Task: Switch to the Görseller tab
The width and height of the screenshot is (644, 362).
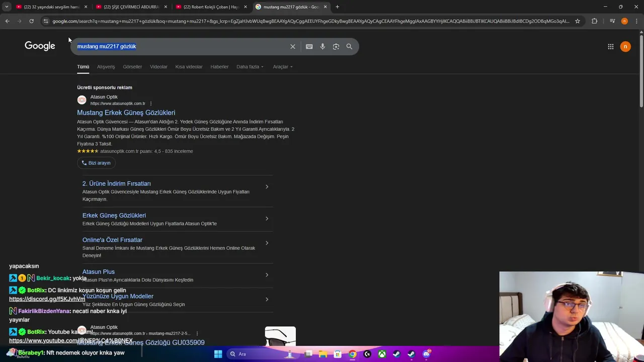Action: coord(132,67)
